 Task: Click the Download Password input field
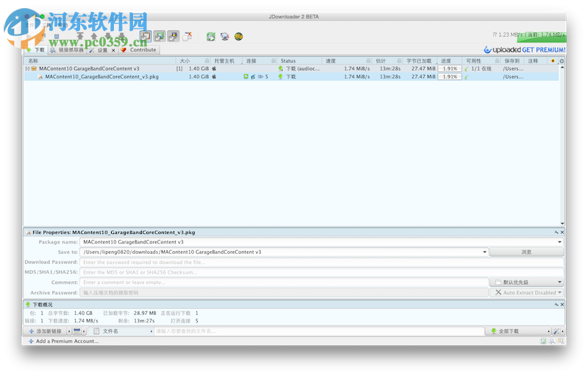322,262
